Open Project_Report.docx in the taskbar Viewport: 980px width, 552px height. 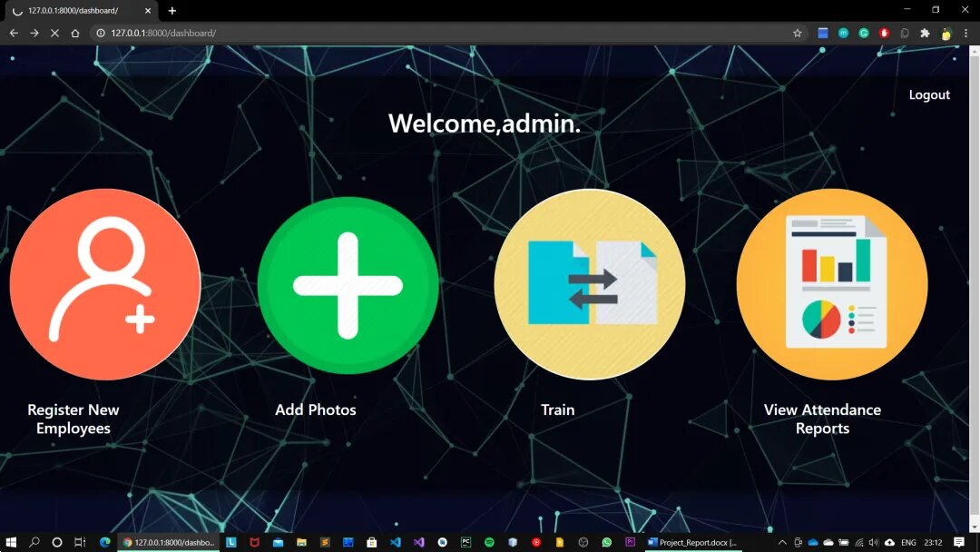pyautogui.click(x=692, y=543)
